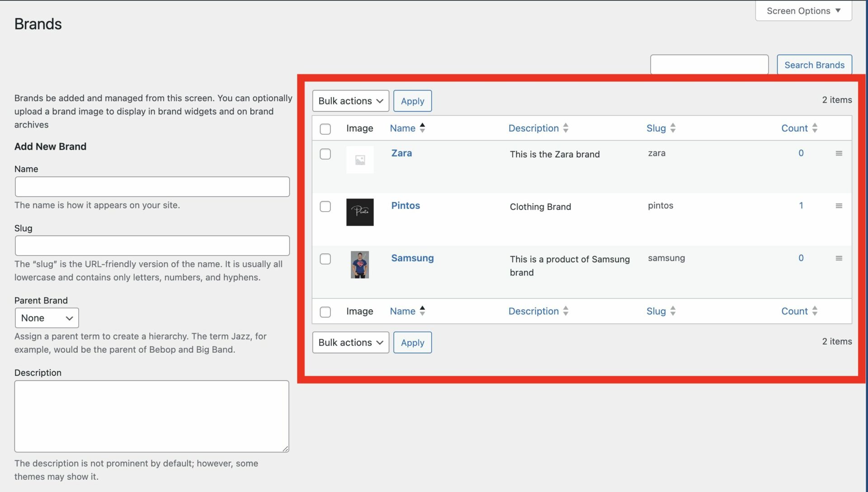The width and height of the screenshot is (868, 492).
Task: Click the 'Add New Brand' heading
Action: click(x=50, y=146)
